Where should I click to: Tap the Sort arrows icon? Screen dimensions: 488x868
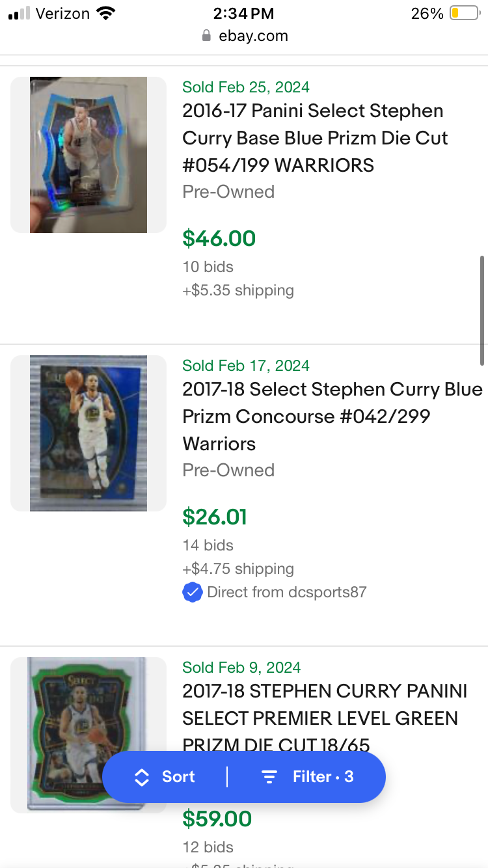pos(142,777)
